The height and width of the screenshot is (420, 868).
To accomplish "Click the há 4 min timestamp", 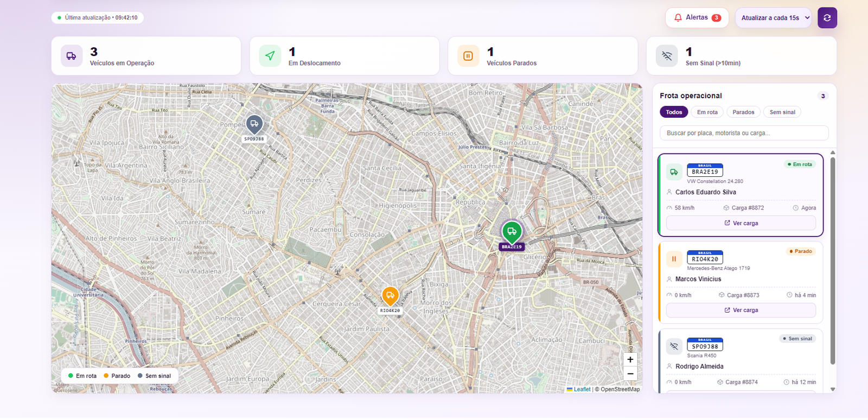I will click(806, 295).
